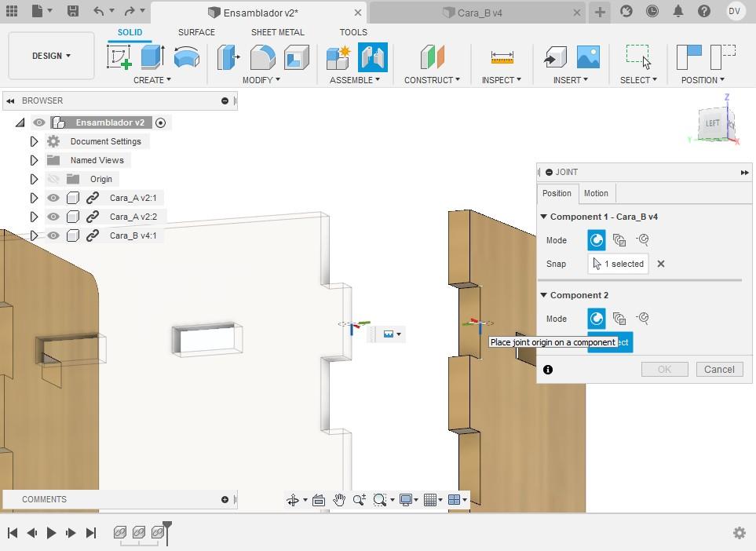The image size is (756, 551).
Task: Select the Measure tool
Action: point(502,57)
